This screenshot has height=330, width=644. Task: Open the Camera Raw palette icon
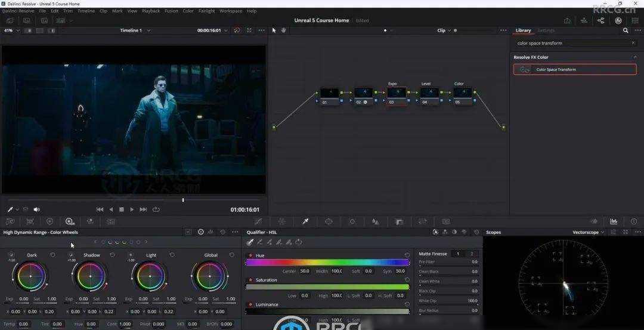tap(10, 221)
